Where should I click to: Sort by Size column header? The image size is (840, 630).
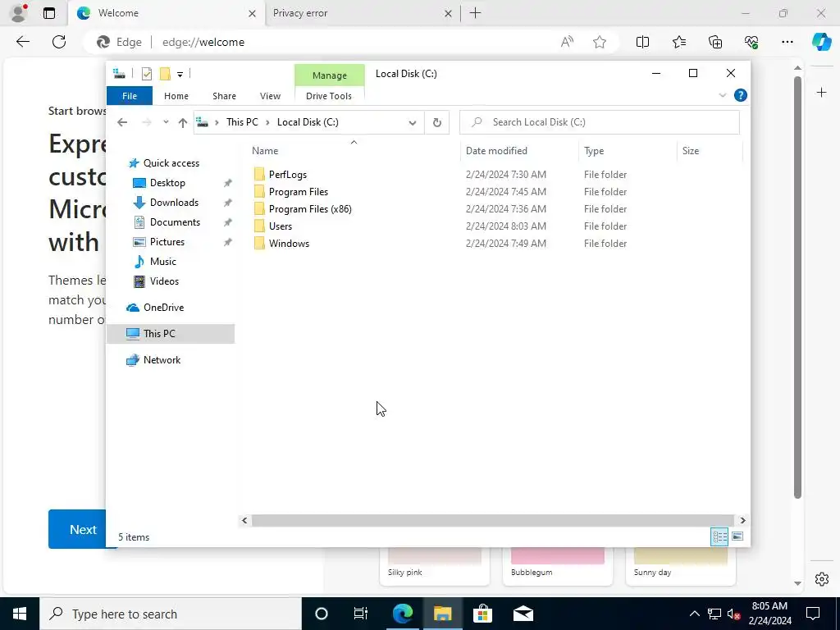[x=710, y=151]
